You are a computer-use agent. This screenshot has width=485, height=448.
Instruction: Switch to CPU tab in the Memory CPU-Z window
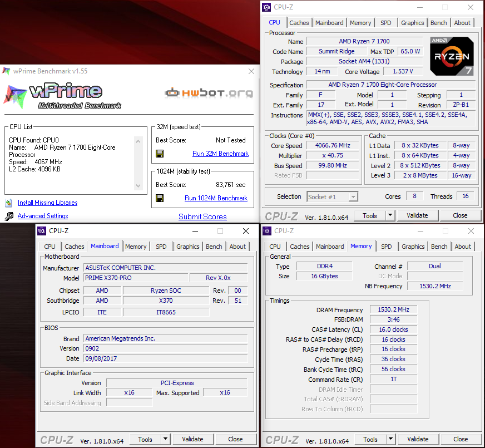point(275,247)
